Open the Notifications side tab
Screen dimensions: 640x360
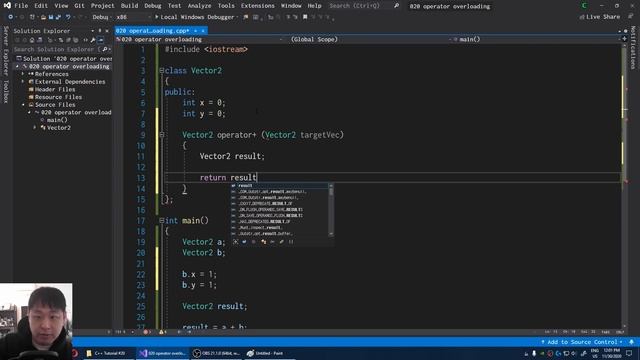tap(633, 47)
